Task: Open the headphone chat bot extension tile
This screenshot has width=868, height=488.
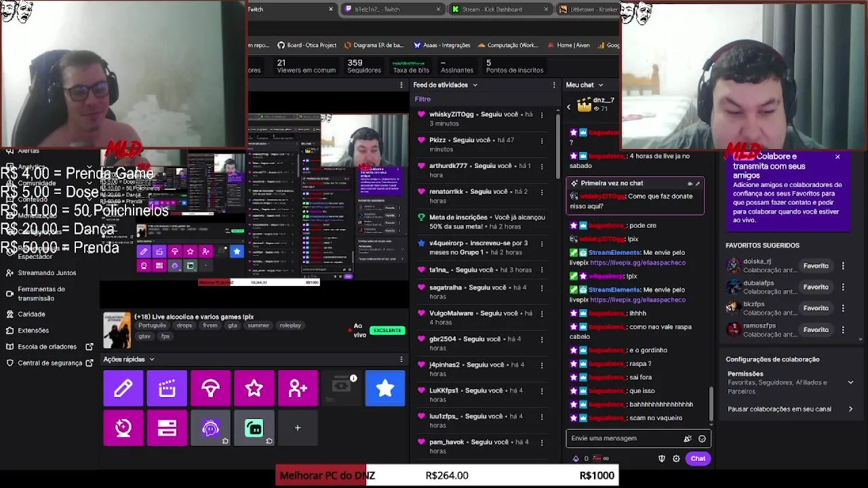Action: [x=210, y=428]
